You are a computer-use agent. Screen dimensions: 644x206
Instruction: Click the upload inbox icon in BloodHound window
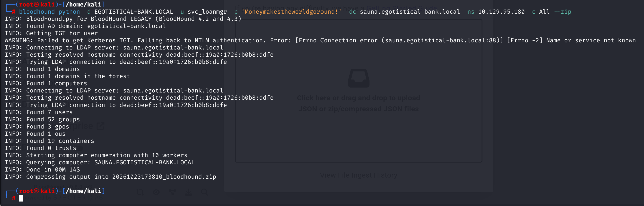tap(359, 78)
